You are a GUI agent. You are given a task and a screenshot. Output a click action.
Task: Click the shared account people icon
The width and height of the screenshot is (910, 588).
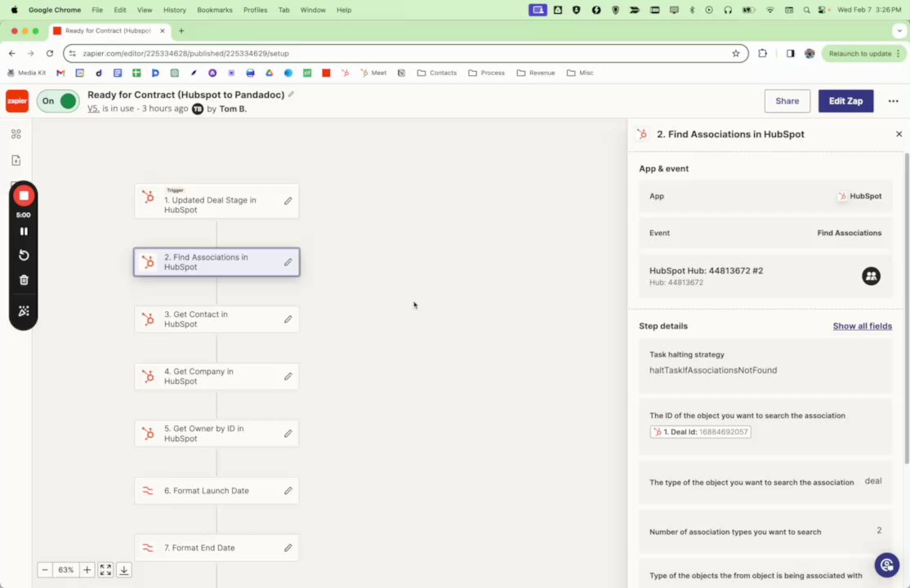tap(871, 276)
